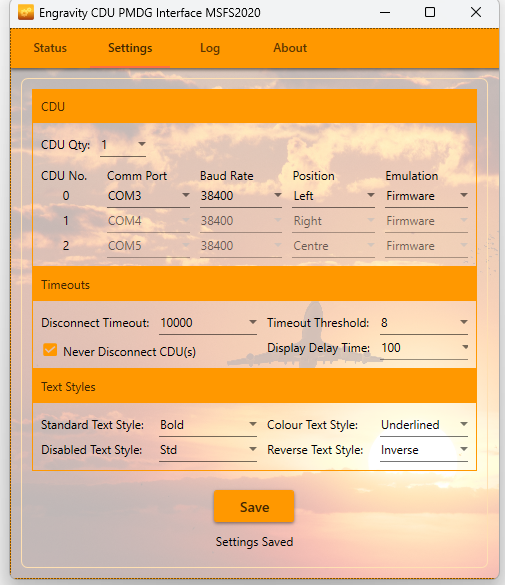Close the Engravity CDU Interface window
This screenshot has width=505, height=585.
pos(476,12)
